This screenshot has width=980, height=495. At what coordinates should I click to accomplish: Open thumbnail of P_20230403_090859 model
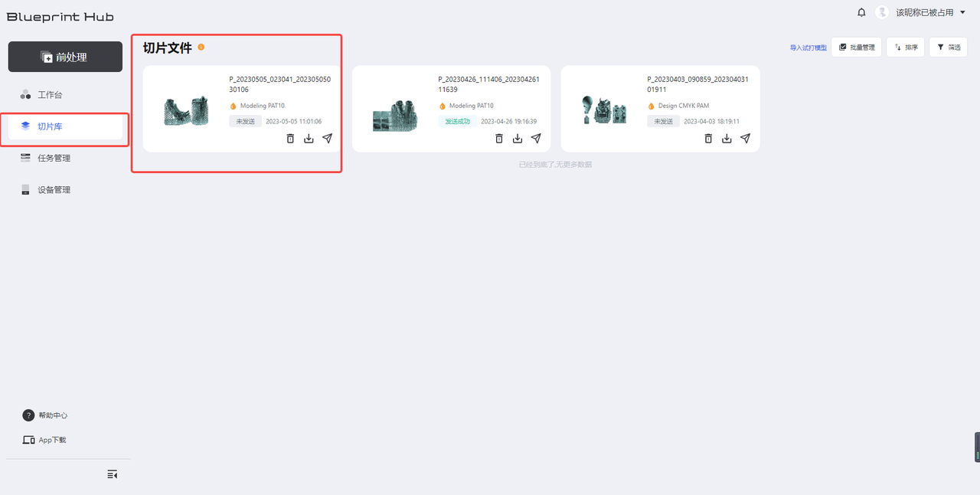604,110
